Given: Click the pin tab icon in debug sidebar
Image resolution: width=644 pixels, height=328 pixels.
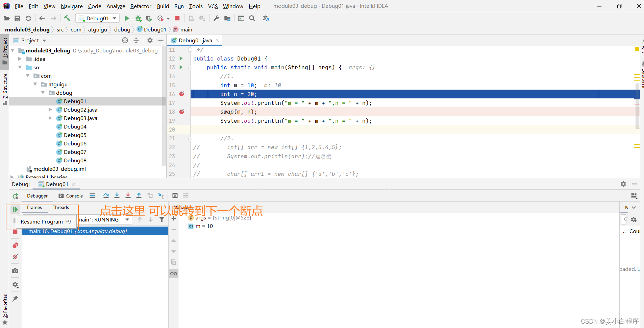Looking at the screenshot, I should tap(15, 299).
